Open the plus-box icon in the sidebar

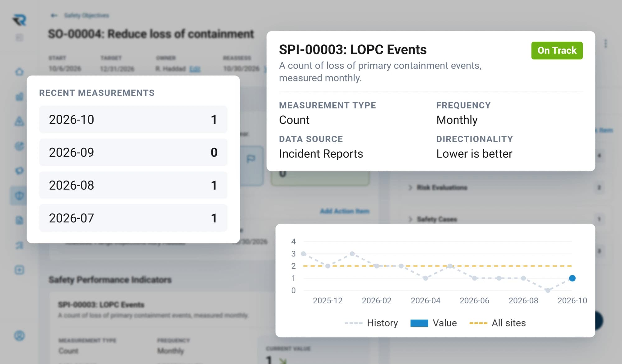pyautogui.click(x=19, y=270)
